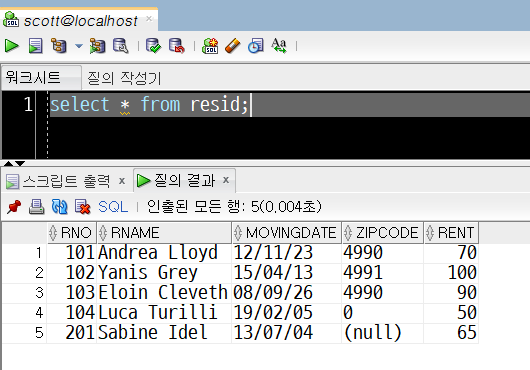Sort by the ZIPCODE column header
Image resolution: width=530 pixels, height=370 pixels.
coord(383,233)
